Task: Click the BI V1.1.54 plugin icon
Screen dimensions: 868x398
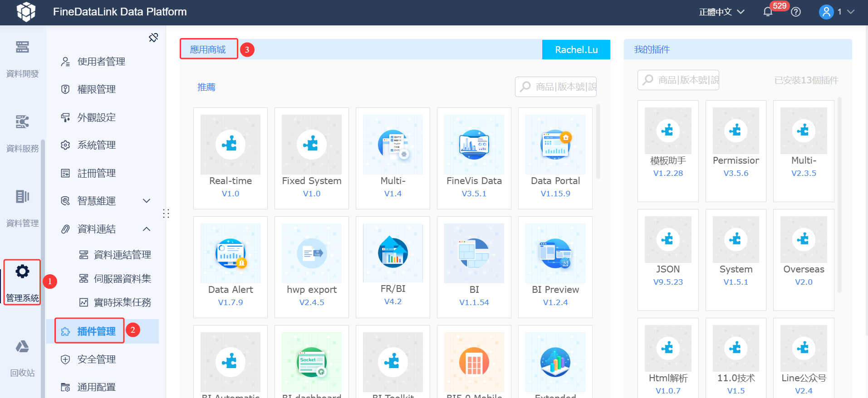Action: tap(474, 253)
